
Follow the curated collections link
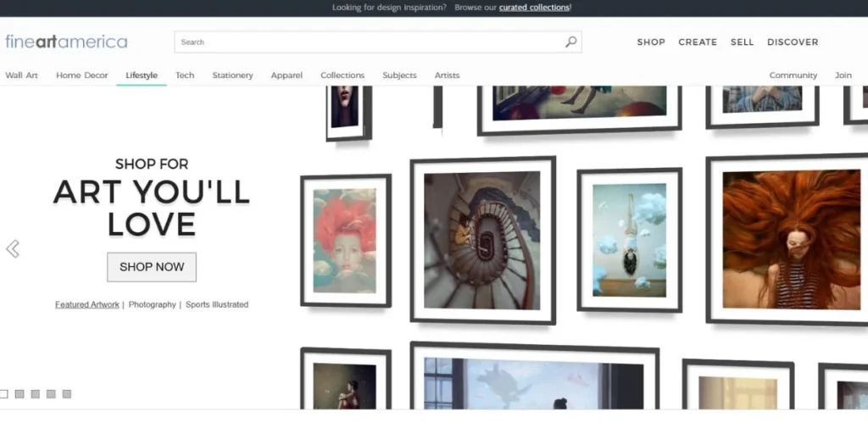534,7
